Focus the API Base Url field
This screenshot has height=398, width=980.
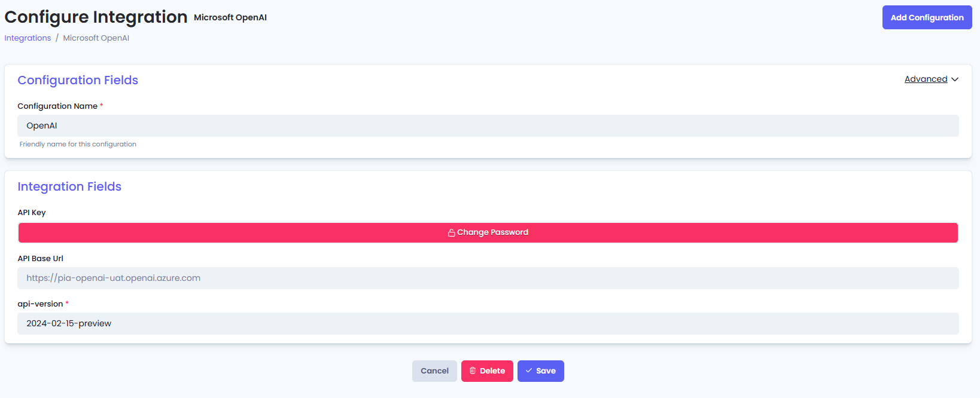click(x=488, y=278)
